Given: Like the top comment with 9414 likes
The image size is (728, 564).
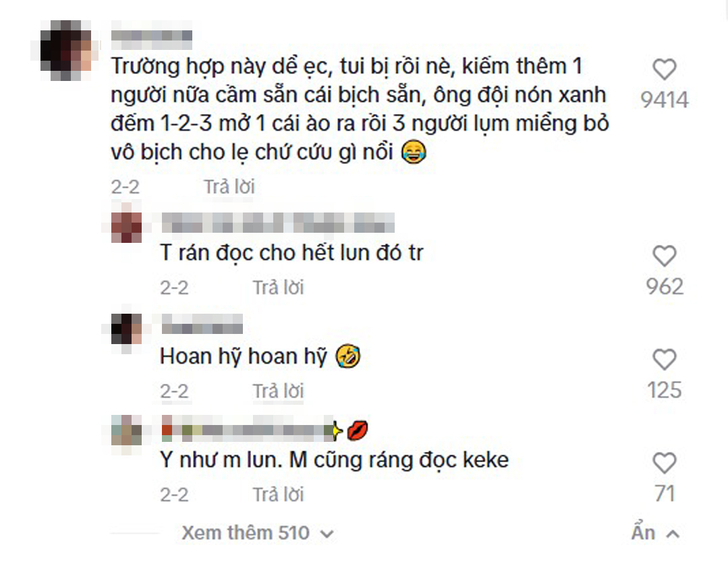Looking at the screenshot, I should pyautogui.click(x=665, y=70).
